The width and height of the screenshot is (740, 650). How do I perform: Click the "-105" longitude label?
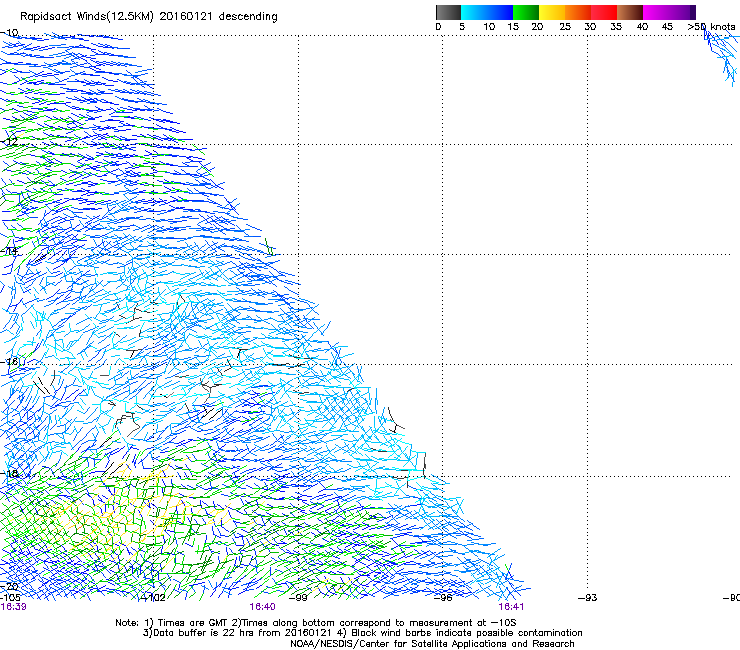point(10,598)
